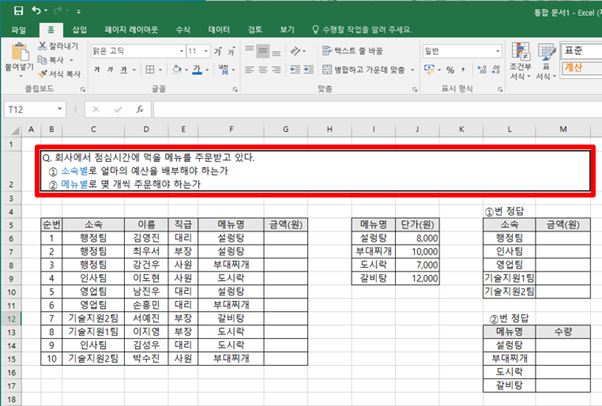The height and width of the screenshot is (406, 602).
Task: Click the fx insert function icon
Action: pyautogui.click(x=140, y=110)
